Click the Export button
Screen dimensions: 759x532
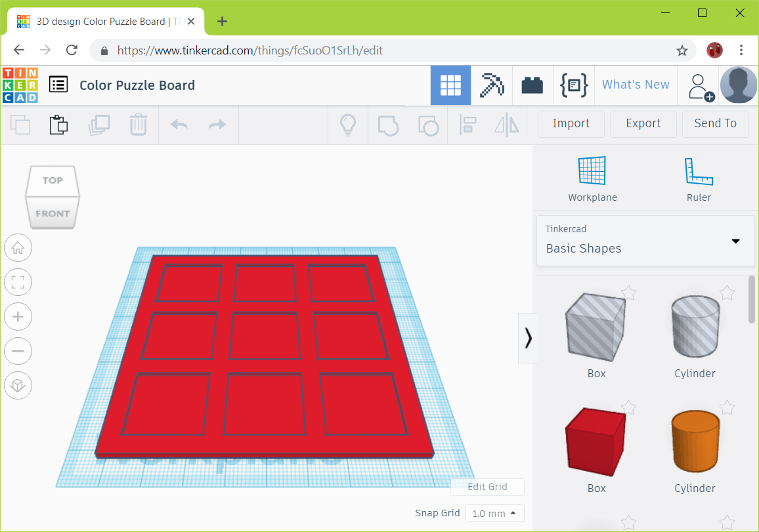pos(643,124)
